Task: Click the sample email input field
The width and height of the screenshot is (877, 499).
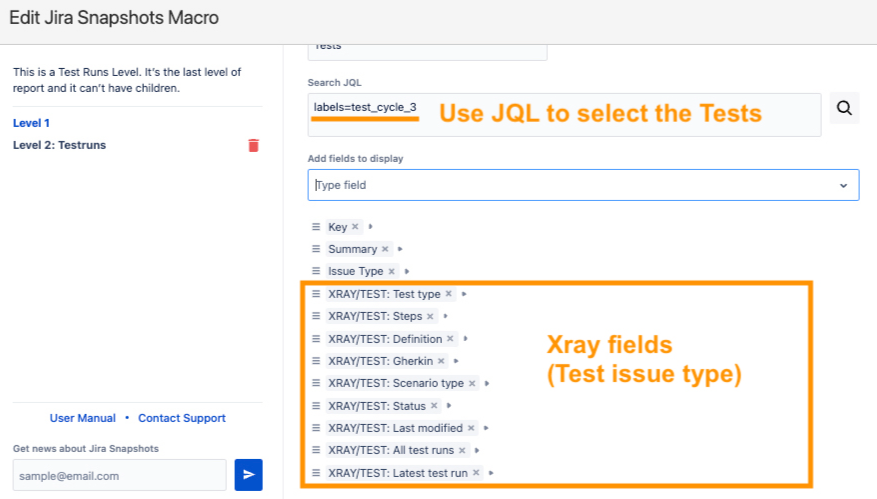Action: [120, 475]
